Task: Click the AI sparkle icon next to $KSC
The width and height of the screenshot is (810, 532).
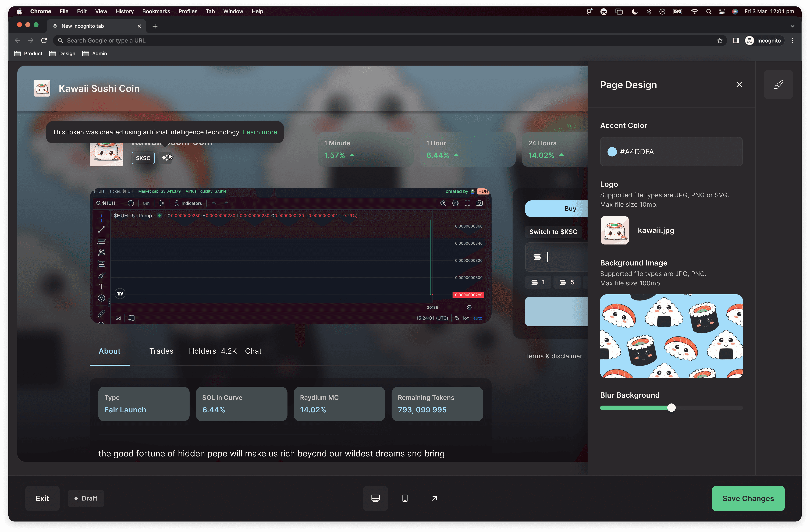Action: 165,158
